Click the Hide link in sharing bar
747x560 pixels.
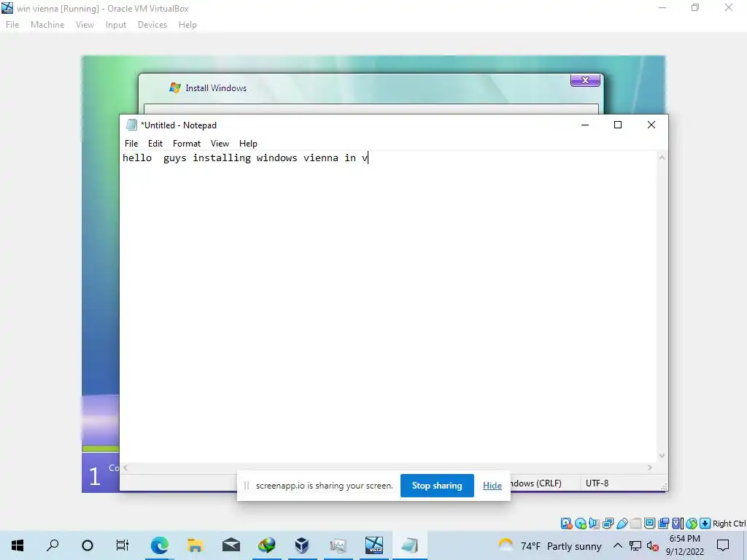pos(492,485)
